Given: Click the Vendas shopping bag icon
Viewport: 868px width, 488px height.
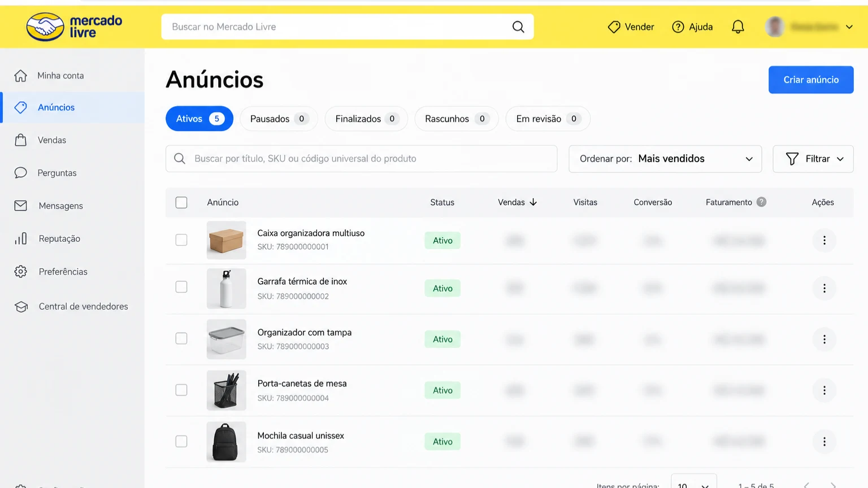Looking at the screenshot, I should (21, 140).
